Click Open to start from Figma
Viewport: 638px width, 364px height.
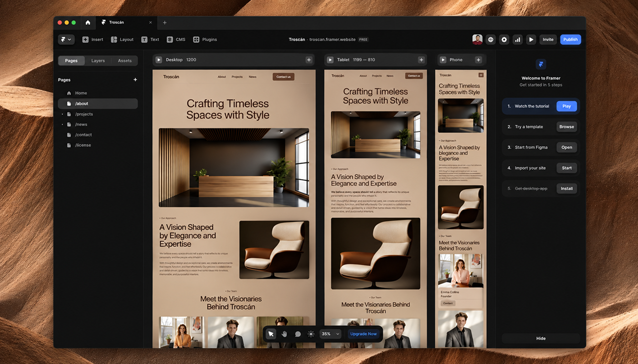566,147
